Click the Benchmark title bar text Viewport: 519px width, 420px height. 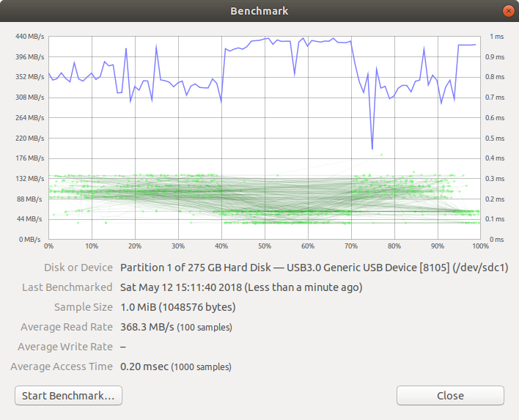[259, 11]
